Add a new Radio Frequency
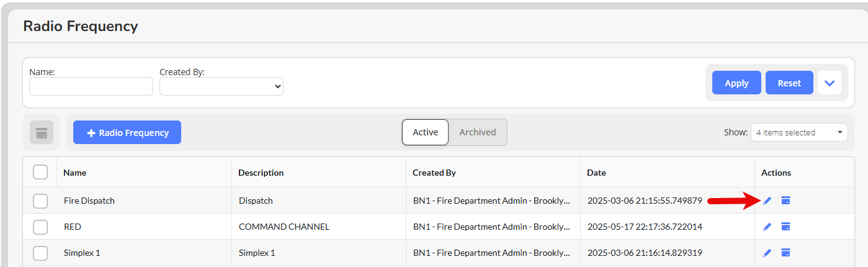 coord(127,132)
